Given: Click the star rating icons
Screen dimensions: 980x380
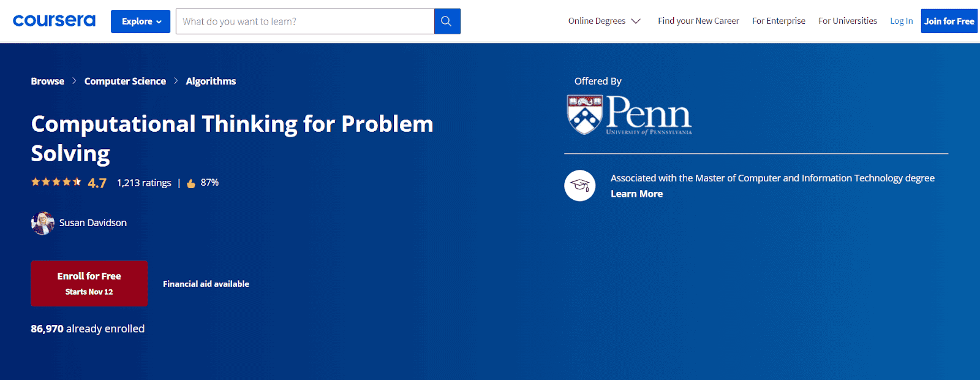Looking at the screenshot, I should pos(56,182).
